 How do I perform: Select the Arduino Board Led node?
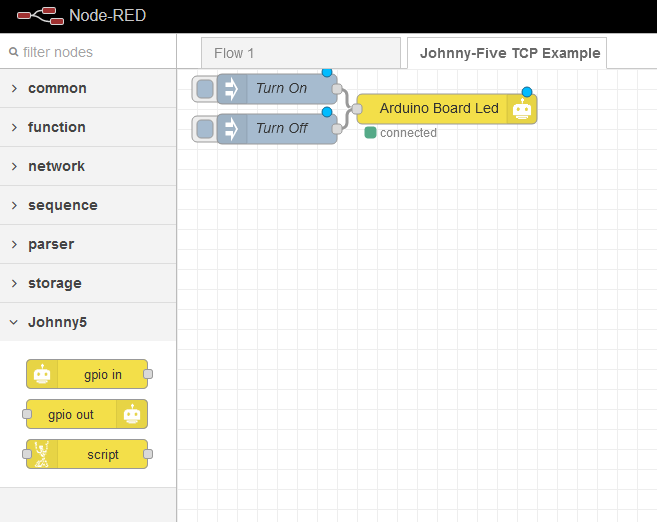pos(447,109)
